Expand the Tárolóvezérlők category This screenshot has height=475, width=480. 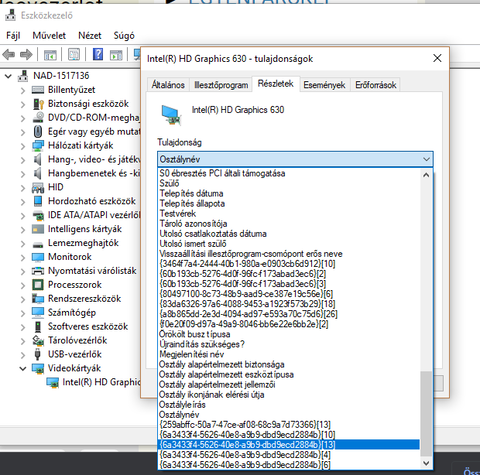23,341
